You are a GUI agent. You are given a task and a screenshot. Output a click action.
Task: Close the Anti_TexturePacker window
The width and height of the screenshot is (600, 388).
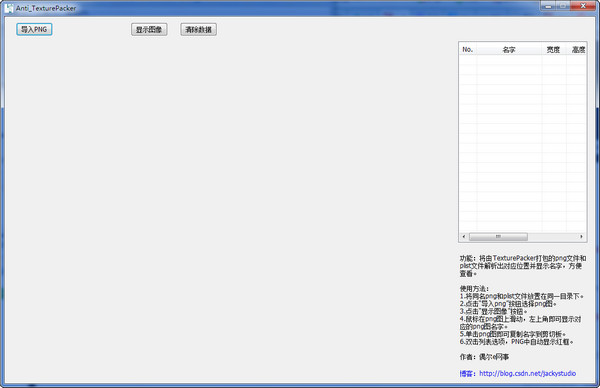point(583,6)
